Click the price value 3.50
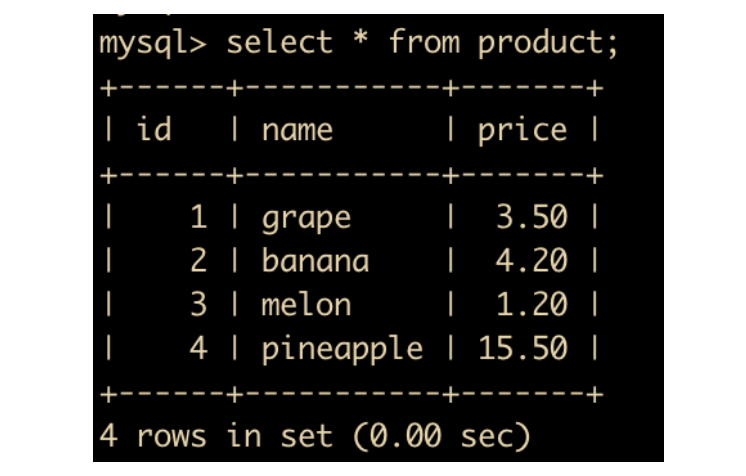 (x=531, y=217)
